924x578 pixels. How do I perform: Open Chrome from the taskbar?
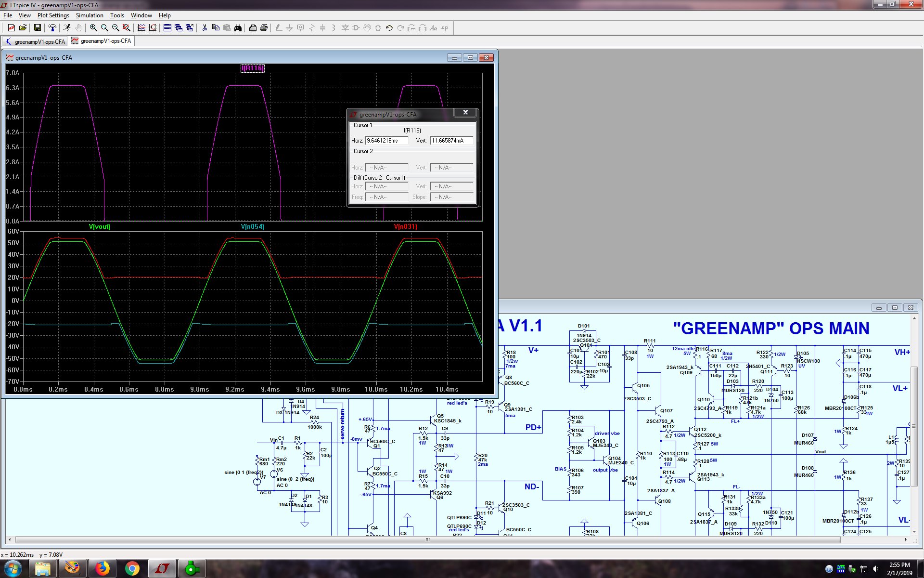pos(132,569)
